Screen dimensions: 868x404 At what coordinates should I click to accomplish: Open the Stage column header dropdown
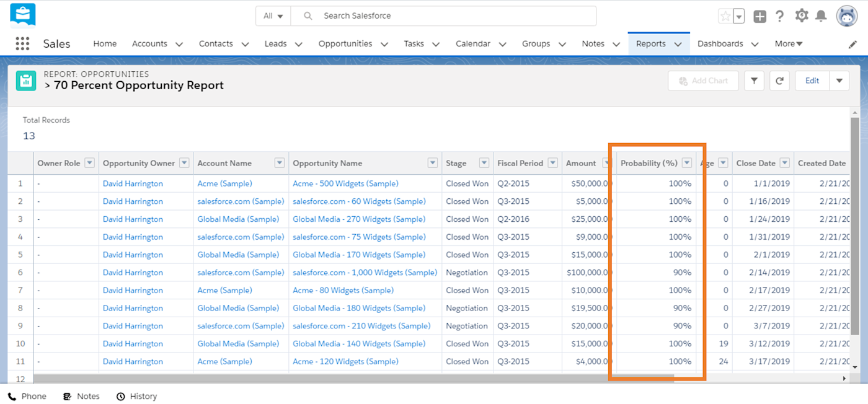(484, 163)
